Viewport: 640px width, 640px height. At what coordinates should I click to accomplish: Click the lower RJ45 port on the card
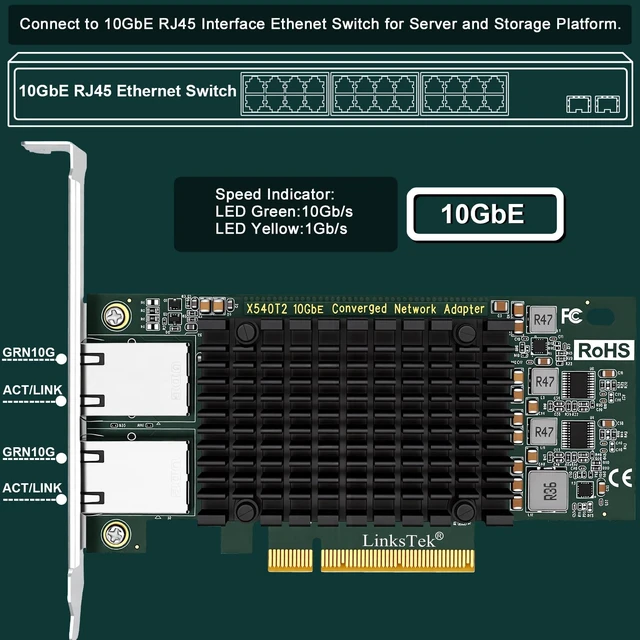[x=136, y=476]
